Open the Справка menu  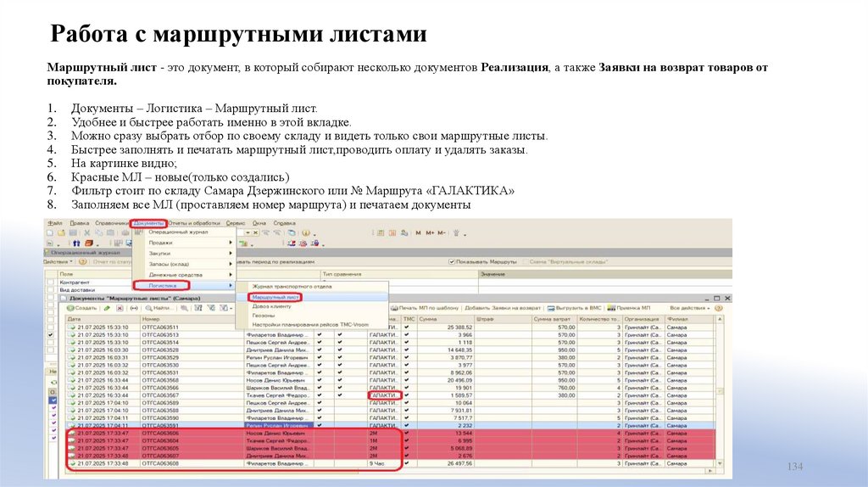285,223
